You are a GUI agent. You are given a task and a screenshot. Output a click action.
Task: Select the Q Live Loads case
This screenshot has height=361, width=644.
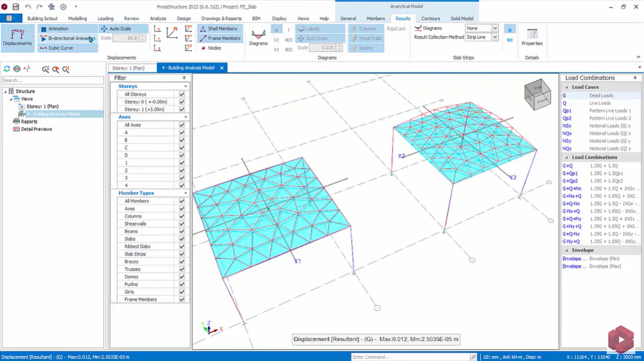tap(600, 103)
